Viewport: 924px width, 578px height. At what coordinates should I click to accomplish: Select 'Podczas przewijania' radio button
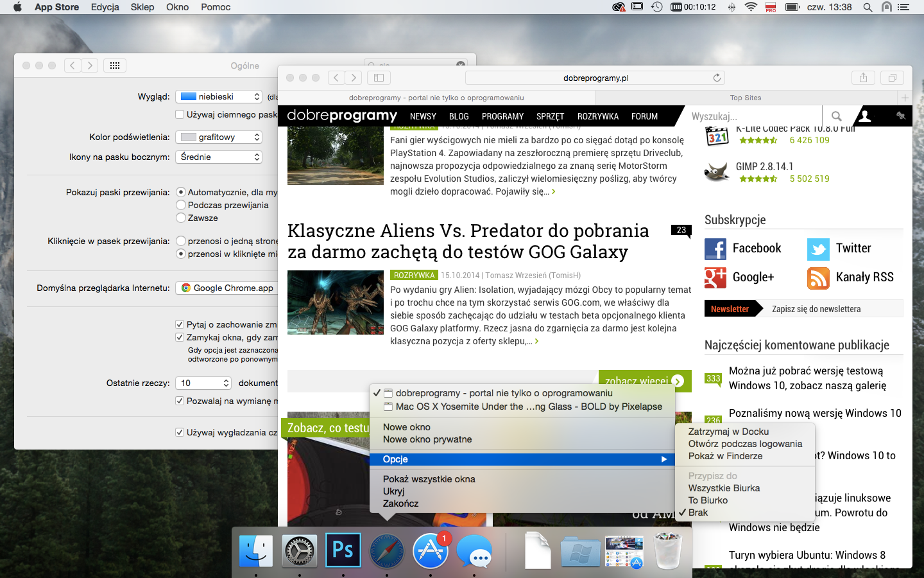181,205
